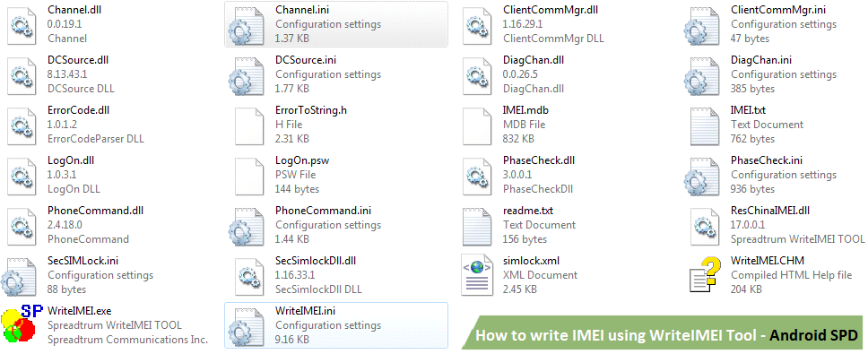
Task: Click the size text 9.16 KB
Action: 291,340
